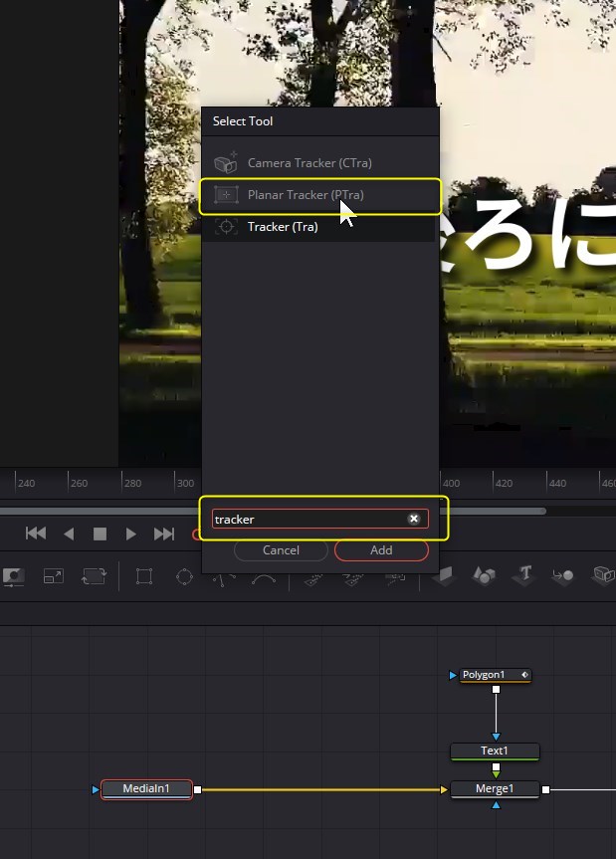Screen dimensions: 616x859
Task: Click the Select Tool dialog title
Action: pos(243,121)
